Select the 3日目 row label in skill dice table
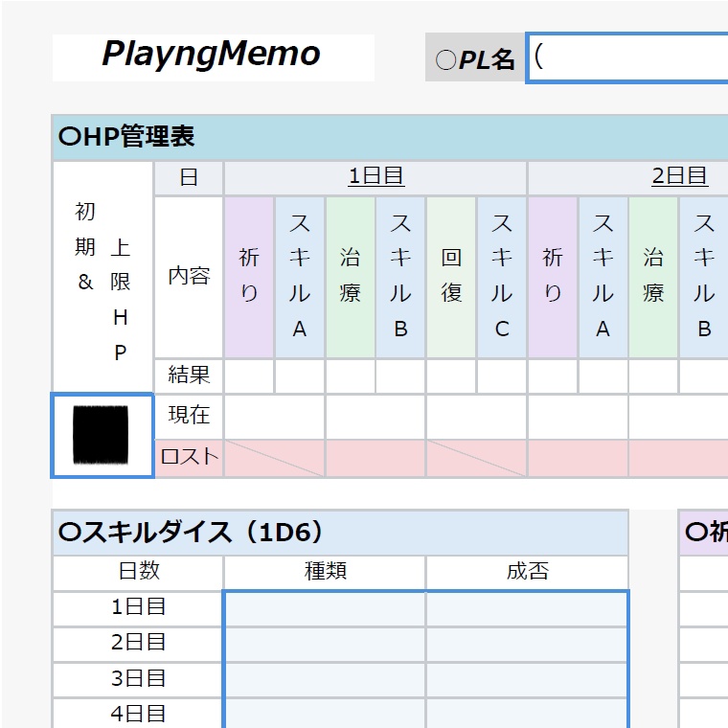Viewport: 728px width, 728px height. tap(138, 680)
